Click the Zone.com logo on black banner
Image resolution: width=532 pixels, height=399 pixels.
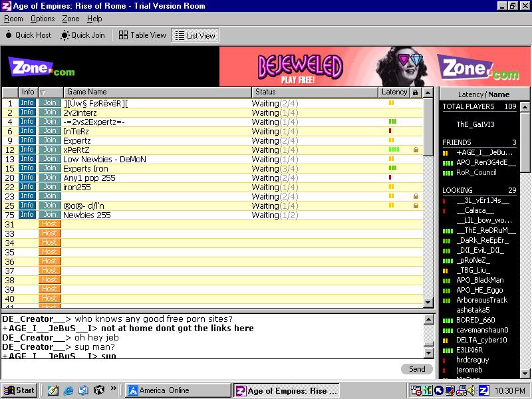(41, 67)
